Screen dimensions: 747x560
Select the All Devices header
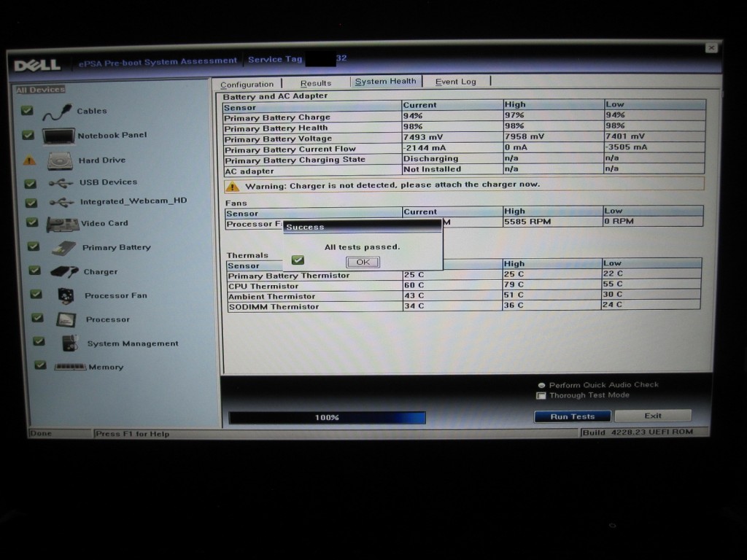tap(41, 90)
